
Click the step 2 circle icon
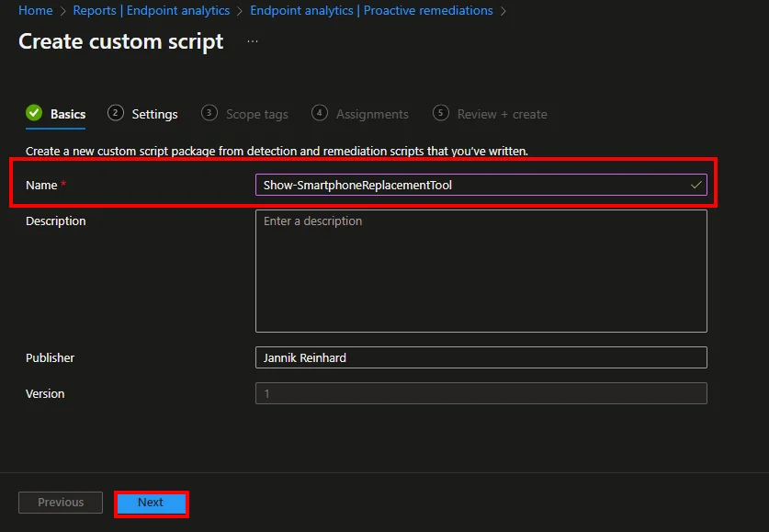coord(115,113)
